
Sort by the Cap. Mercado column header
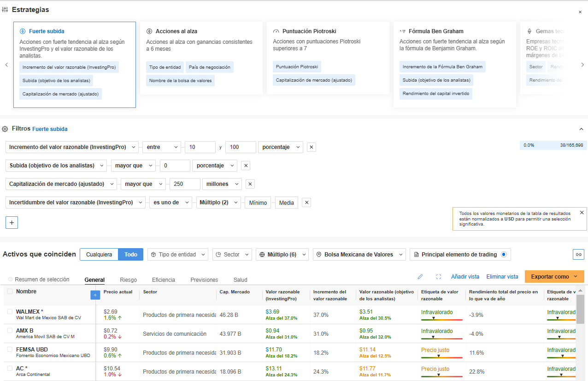pos(235,292)
